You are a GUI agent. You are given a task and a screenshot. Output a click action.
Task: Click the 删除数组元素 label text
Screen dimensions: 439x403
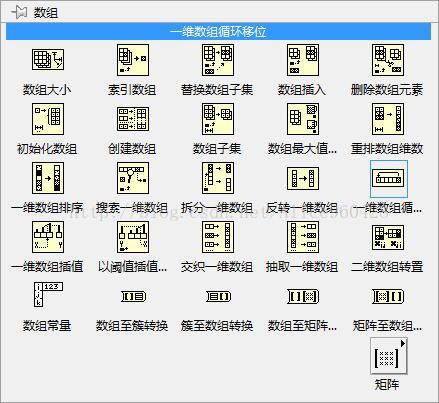pyautogui.click(x=387, y=90)
